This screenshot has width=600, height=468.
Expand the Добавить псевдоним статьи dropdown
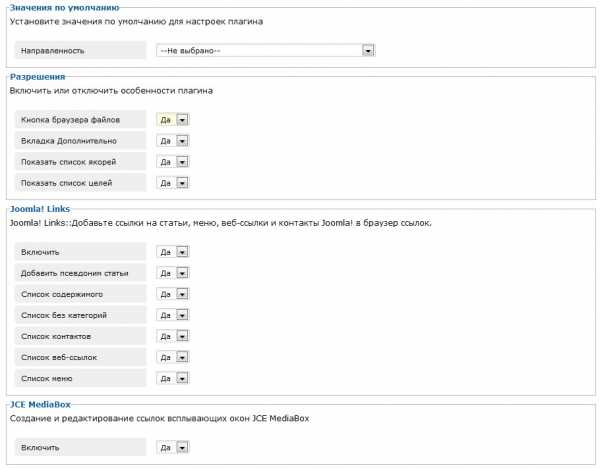click(x=173, y=273)
